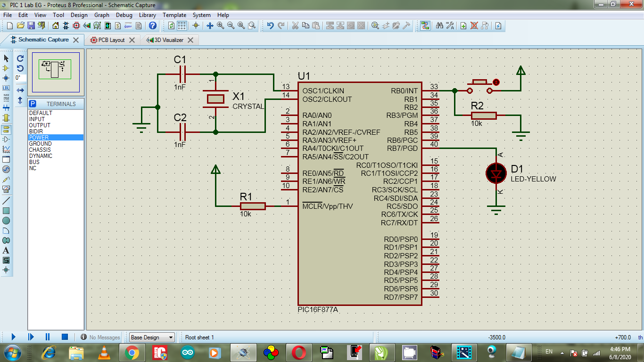This screenshot has height=362, width=644.
Task: Click the rotation angle field
Action: point(20,78)
